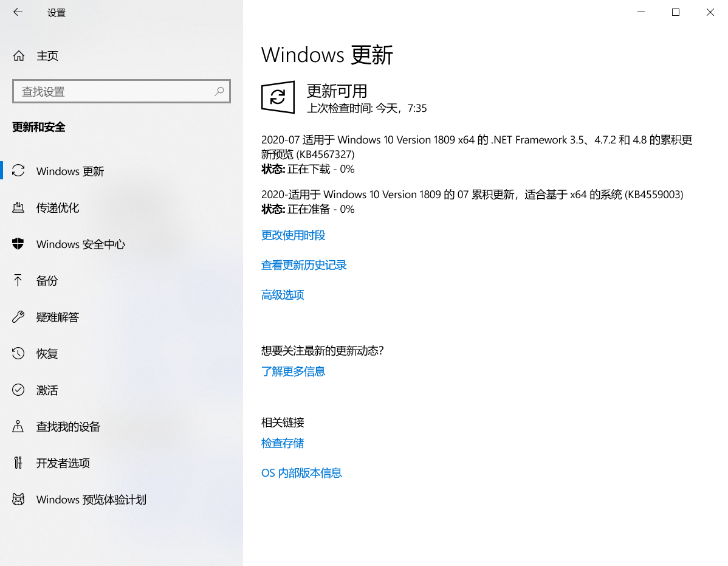
Task: Click the 传递优化 sidebar icon
Action: [x=18, y=207]
